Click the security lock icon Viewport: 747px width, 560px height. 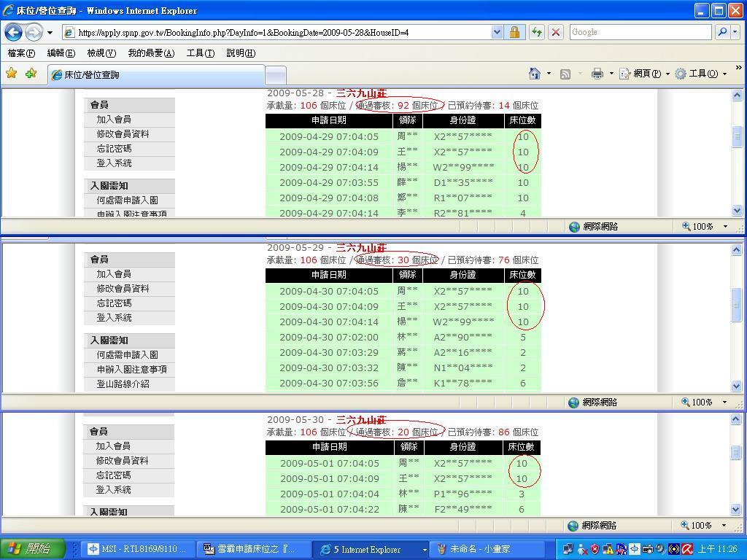click(x=514, y=32)
